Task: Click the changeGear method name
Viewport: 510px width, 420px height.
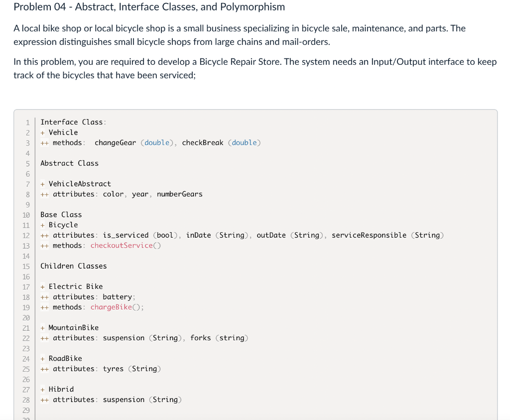Action: click(x=115, y=143)
